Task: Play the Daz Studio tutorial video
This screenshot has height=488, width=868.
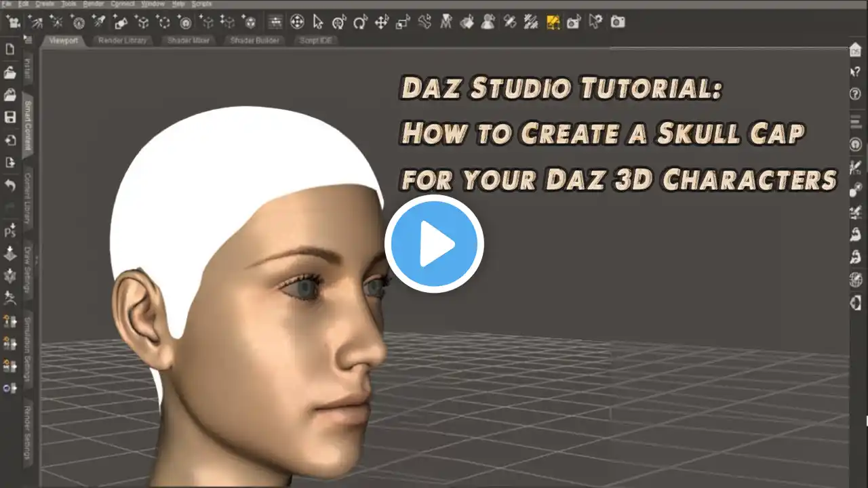Action: click(x=434, y=244)
